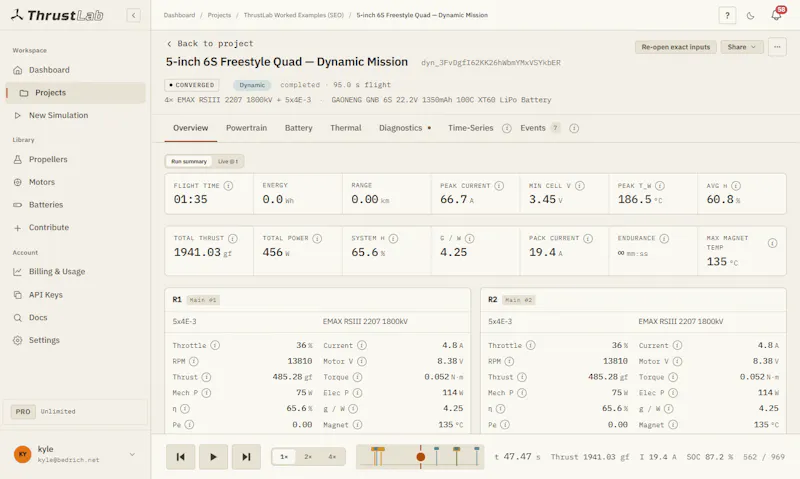Switch to the Powertrain tab

pos(246,128)
